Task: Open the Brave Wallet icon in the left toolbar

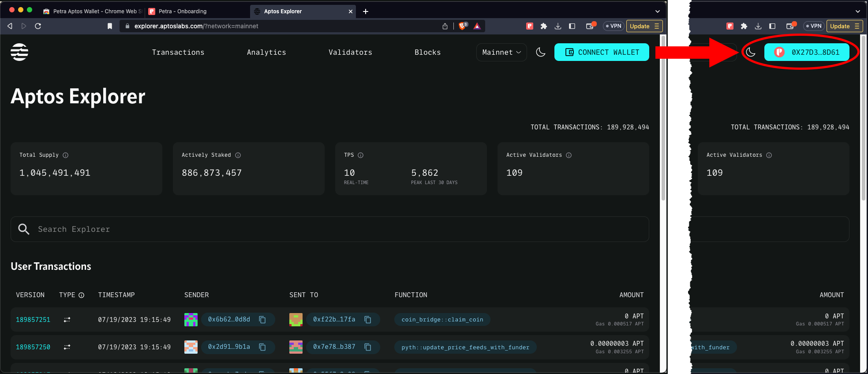Action: coord(590,26)
